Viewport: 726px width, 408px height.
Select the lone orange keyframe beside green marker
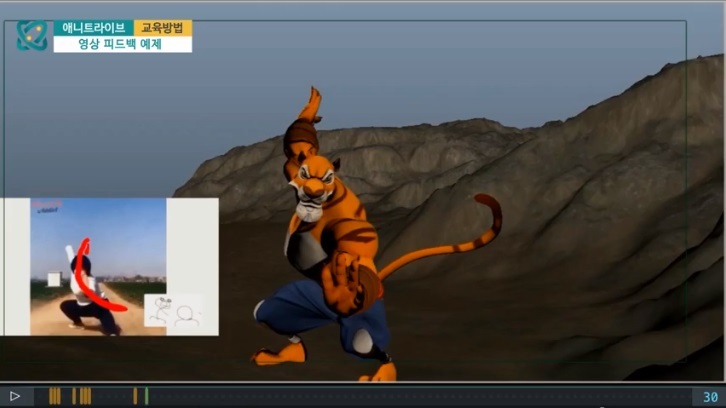pos(135,396)
